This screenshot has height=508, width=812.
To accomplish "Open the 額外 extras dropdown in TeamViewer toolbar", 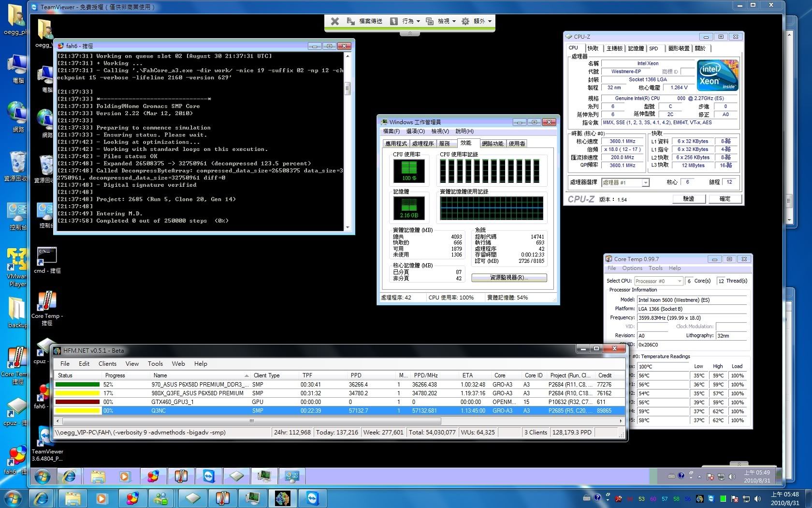I will (476, 21).
